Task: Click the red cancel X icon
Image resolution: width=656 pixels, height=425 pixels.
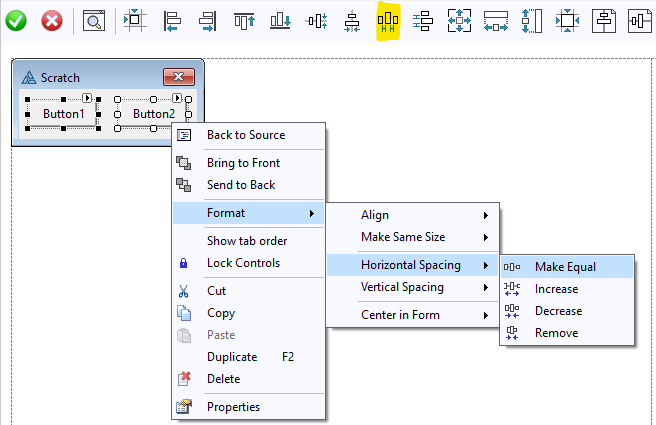Action: [51, 20]
